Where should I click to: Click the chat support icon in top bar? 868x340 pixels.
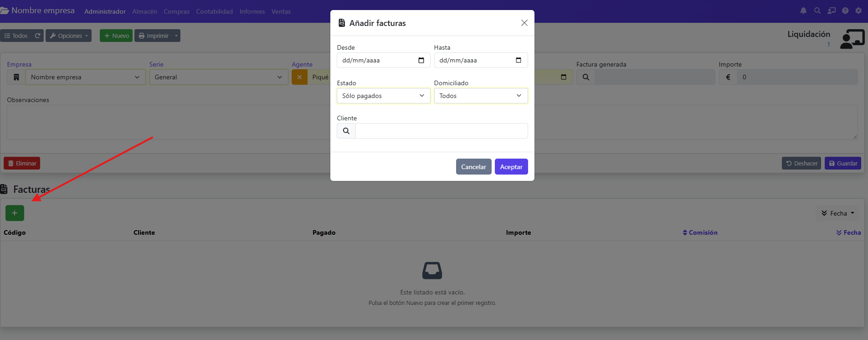point(832,10)
